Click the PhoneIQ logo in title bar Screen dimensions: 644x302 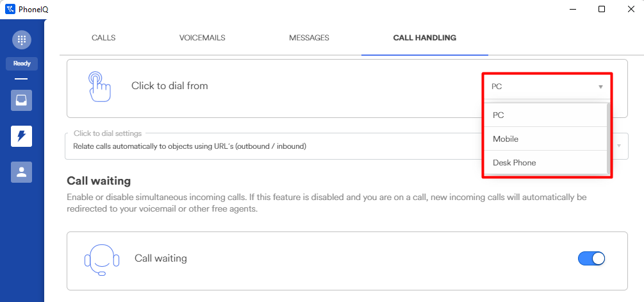(10, 9)
